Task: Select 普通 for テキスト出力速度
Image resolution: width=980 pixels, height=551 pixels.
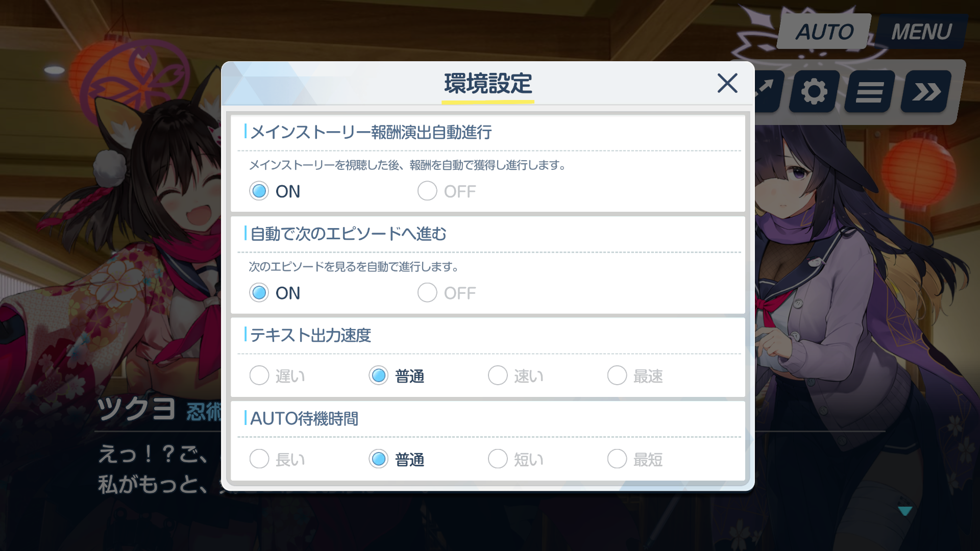Action: coord(397,376)
